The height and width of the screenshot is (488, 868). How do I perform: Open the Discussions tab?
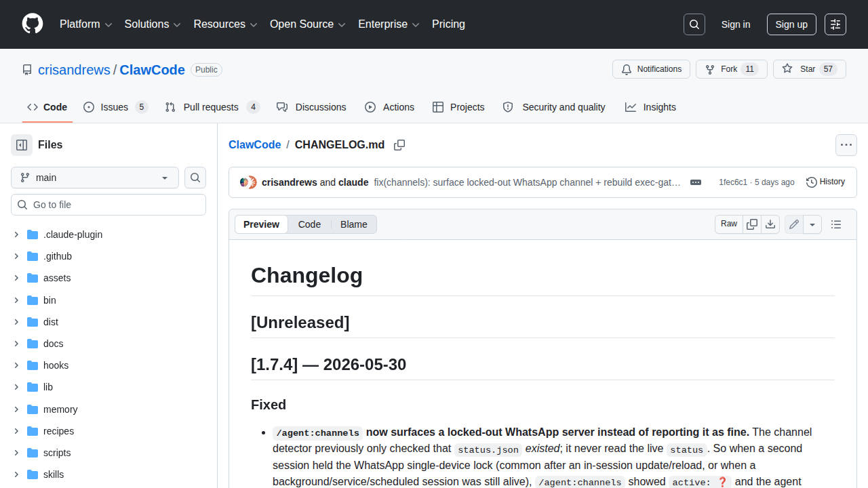pos(311,107)
